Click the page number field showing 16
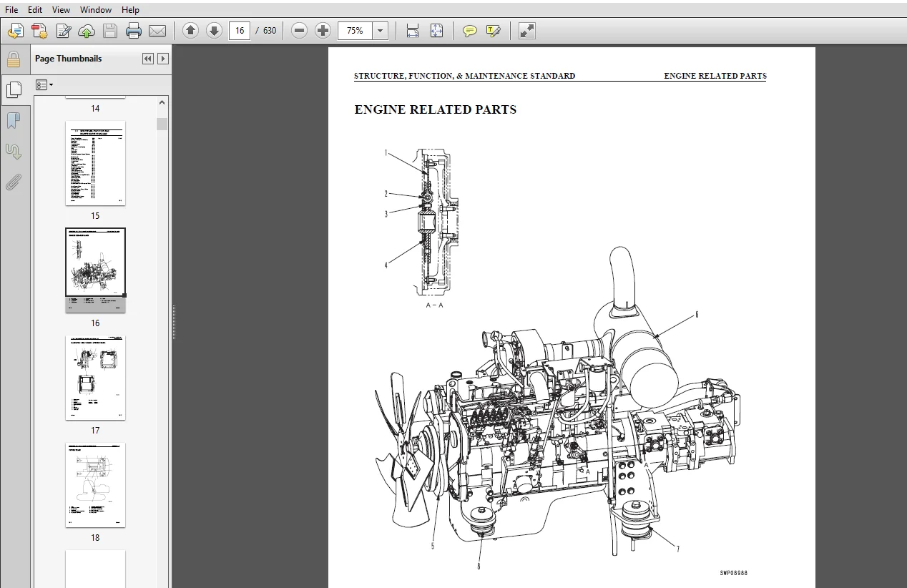The height and width of the screenshot is (588, 907). tap(240, 31)
